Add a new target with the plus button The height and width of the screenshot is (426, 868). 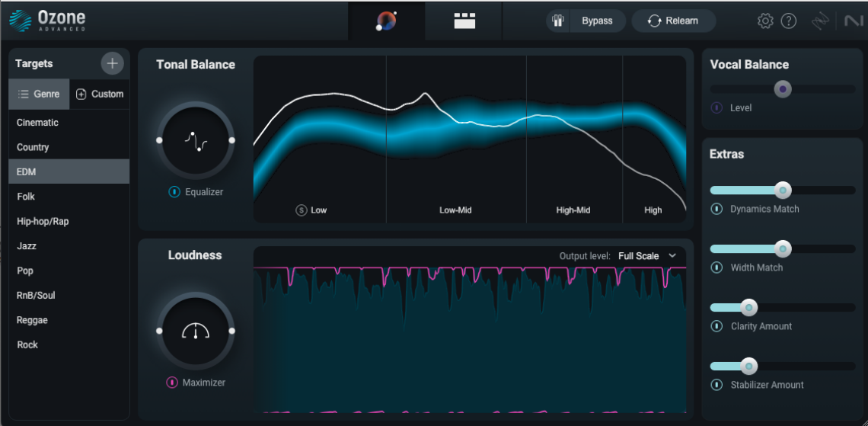[x=113, y=64]
